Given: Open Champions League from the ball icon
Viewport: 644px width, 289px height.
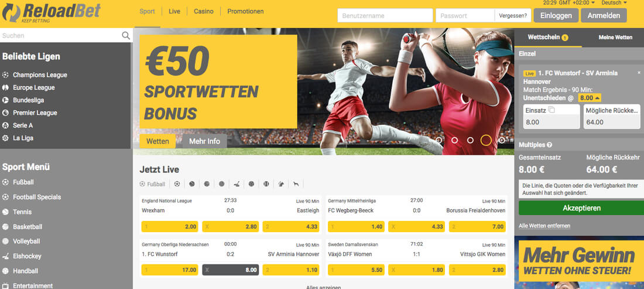Looking at the screenshot, I should point(5,75).
